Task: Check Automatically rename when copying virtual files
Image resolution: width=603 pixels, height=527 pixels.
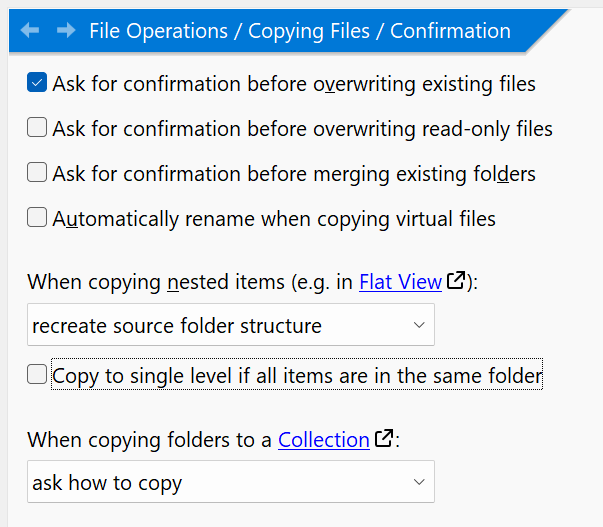Action: [37, 217]
